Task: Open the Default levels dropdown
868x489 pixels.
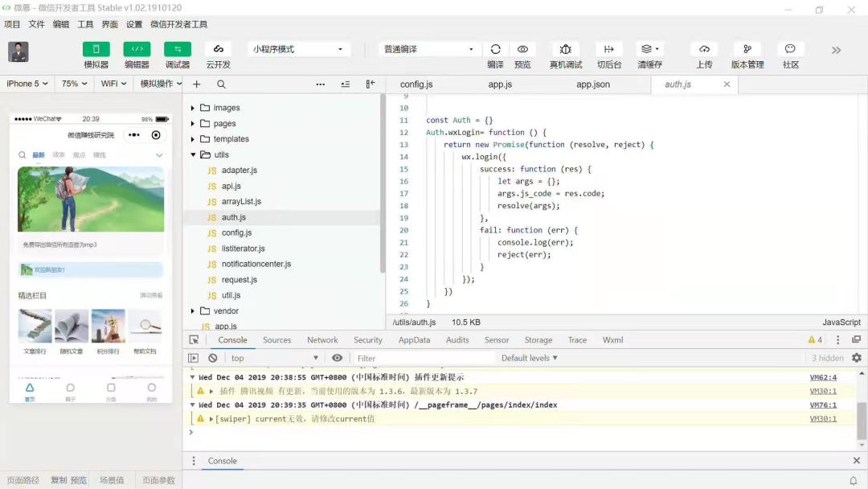Action: 529,358
